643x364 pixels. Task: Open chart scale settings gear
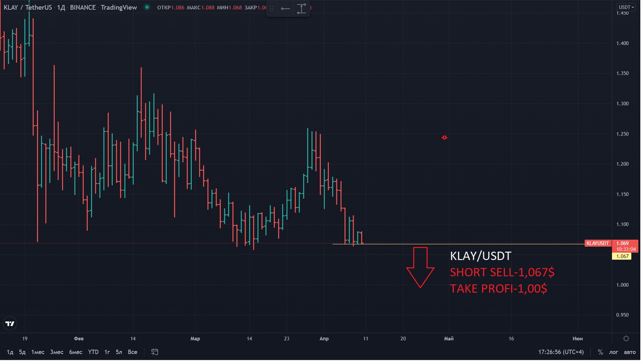625,338
